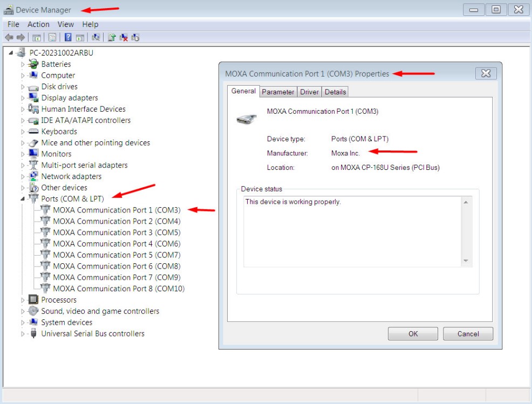532x404 pixels.
Task: Open the Help menu
Action: 90,24
